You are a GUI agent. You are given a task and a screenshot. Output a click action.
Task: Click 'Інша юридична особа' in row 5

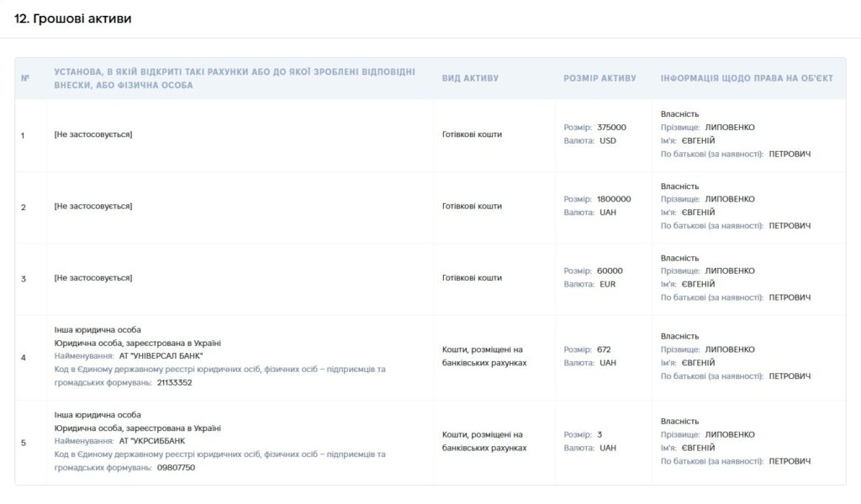pyautogui.click(x=98, y=415)
